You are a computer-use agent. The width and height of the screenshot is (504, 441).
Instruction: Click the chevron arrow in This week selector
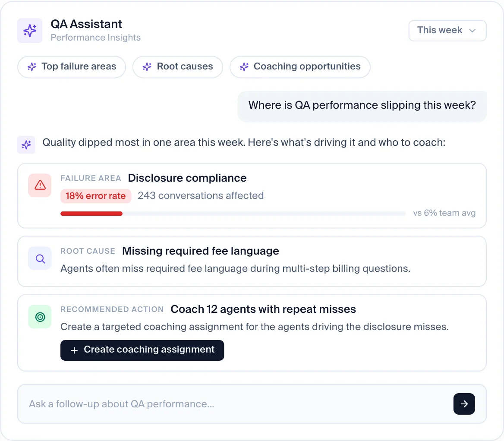click(x=472, y=31)
